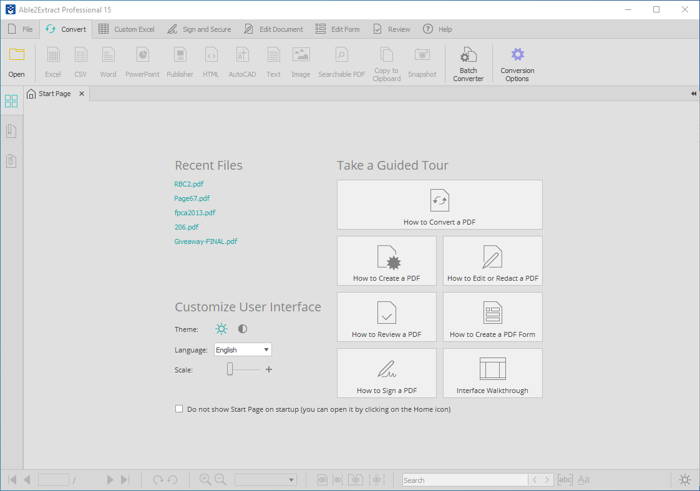Select the light theme option
Viewport: 700px width, 491px height.
221,329
